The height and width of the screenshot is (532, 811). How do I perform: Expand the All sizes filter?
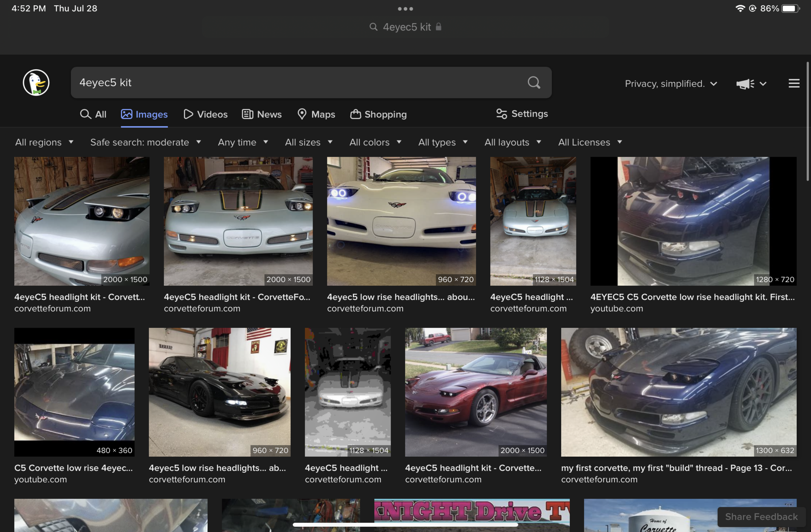[309, 142]
